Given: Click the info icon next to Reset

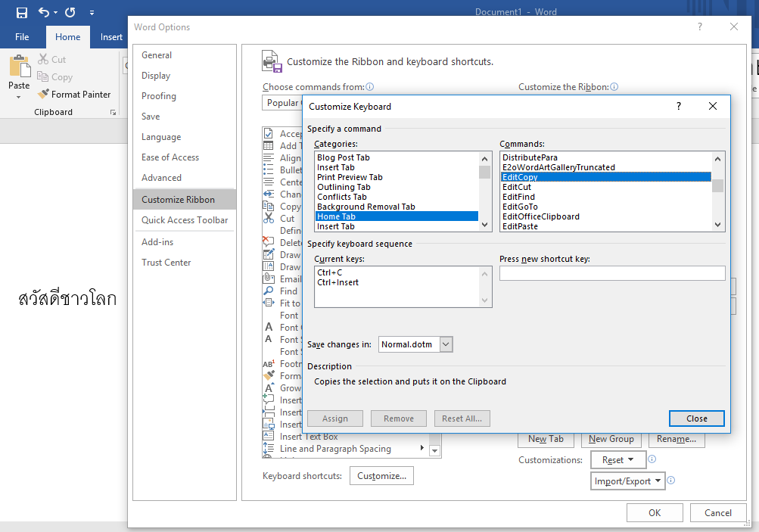Looking at the screenshot, I should point(652,459).
